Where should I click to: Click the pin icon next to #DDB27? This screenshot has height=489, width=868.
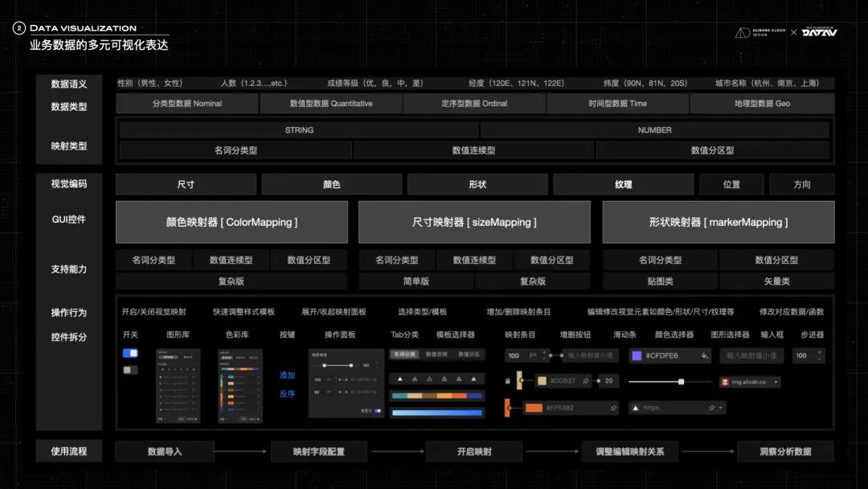586,381
